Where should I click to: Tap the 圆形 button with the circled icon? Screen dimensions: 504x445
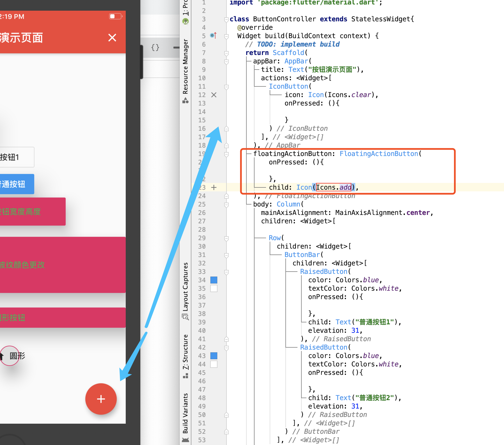coord(13,356)
